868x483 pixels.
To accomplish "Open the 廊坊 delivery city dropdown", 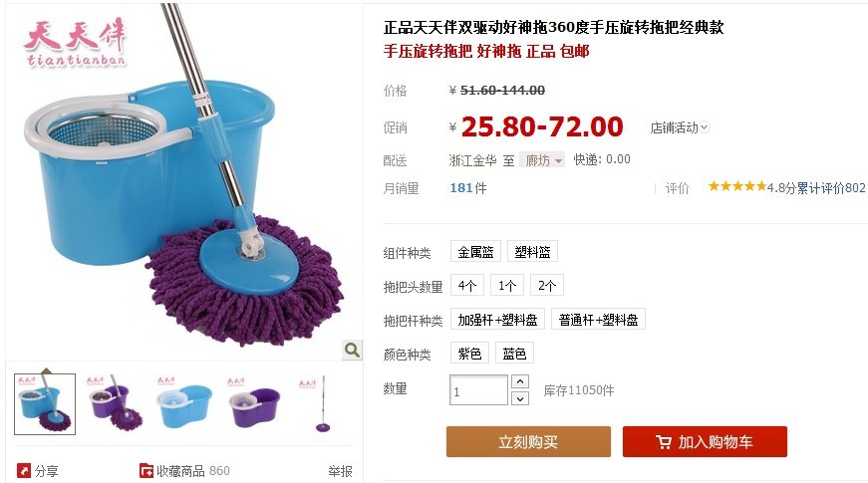I will pos(542,160).
